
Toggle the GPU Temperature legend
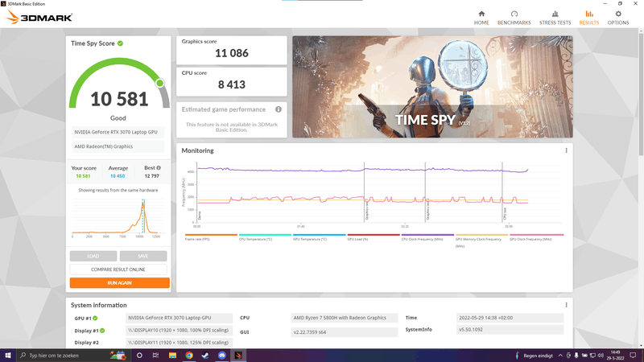point(319,237)
